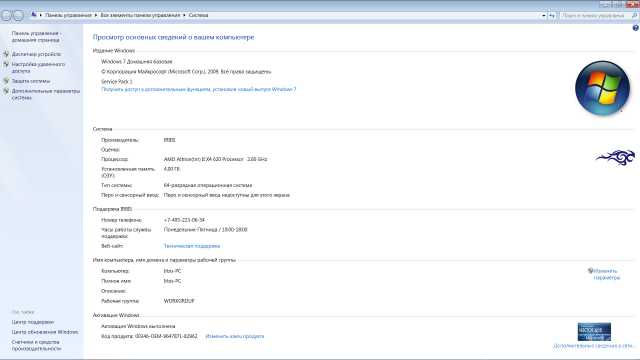Image resolution: width=640 pixels, height=360 pixels.
Task: Click the shield icon beside Device Manager
Action: pyautogui.click(x=6, y=54)
